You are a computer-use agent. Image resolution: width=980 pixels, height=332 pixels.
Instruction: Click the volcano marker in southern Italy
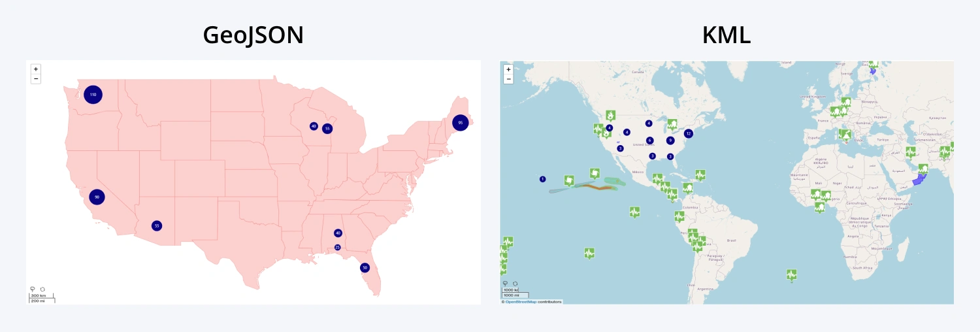[845, 135]
